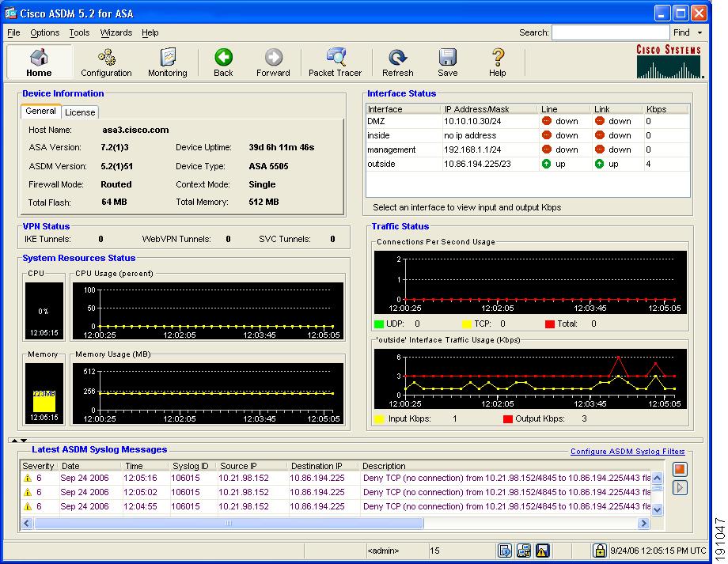Click the management link down icon
This screenshot has width=728, height=564.
[x=599, y=150]
